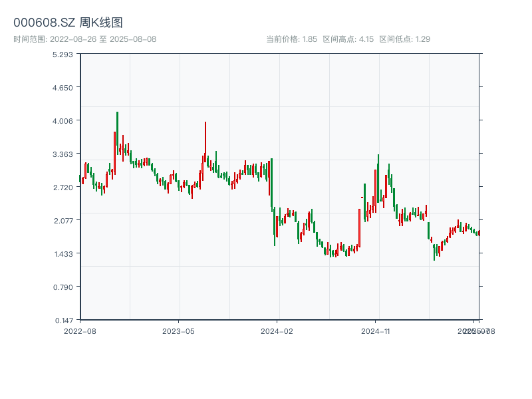Image resolution: width=532 pixels, height=399 pixels.
Task: Select the 时间范围 date range text
Action: click(x=84, y=39)
